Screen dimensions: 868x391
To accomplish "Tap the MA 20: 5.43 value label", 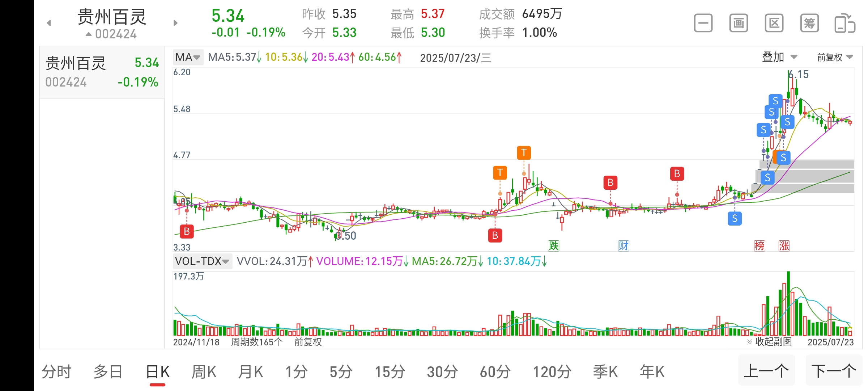I will [333, 57].
